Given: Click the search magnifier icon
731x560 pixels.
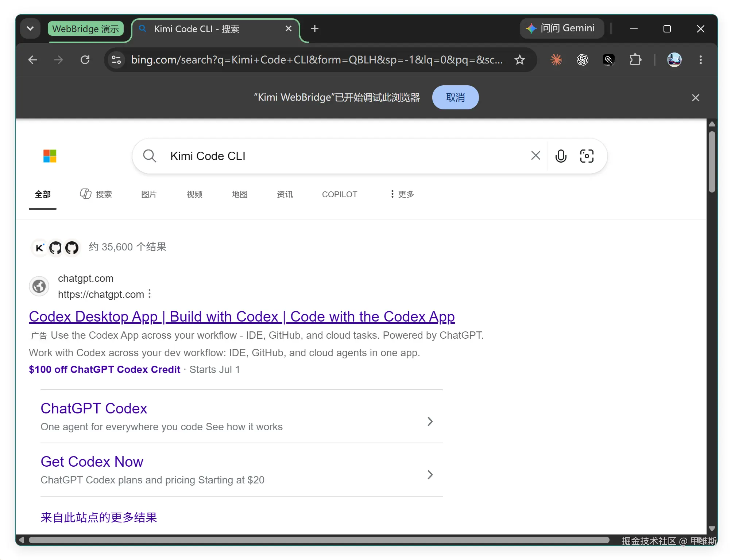Looking at the screenshot, I should coord(150,156).
